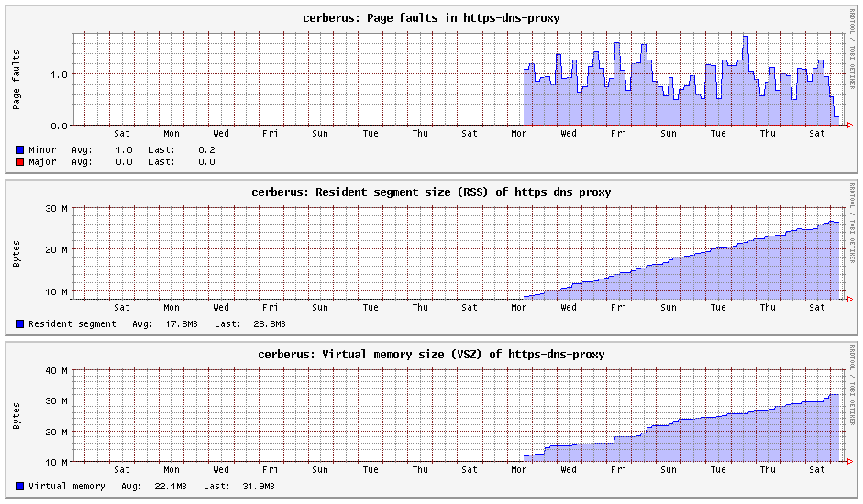
Task: Click the blue Resident segment legend swatch
Action: tap(20, 324)
